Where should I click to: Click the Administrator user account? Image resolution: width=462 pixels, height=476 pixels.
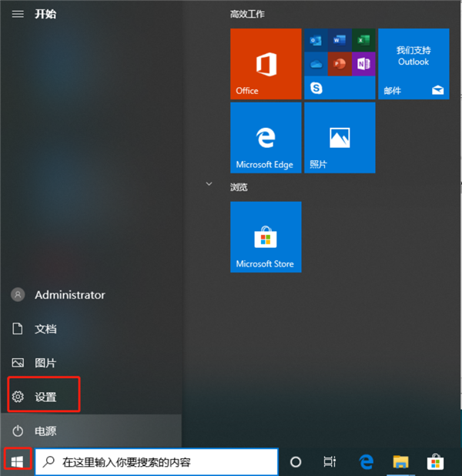click(69, 295)
